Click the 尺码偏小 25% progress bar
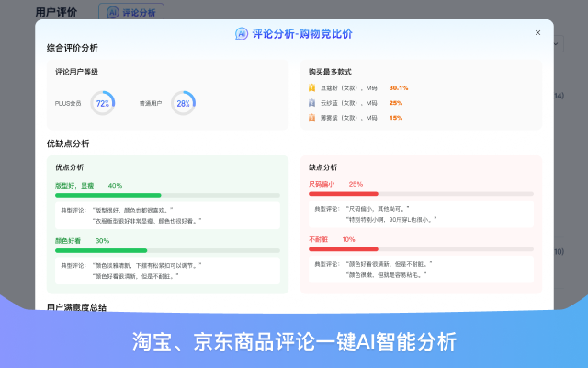The image size is (588, 368). [421, 194]
